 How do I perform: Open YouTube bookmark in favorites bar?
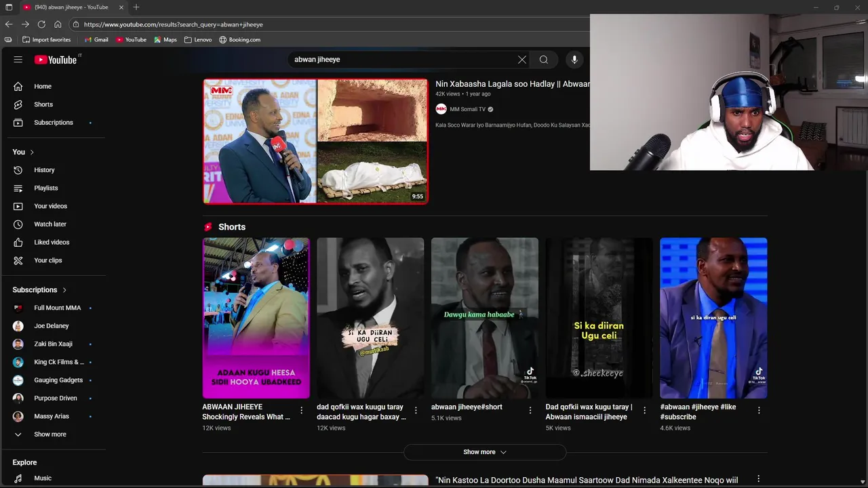tap(131, 40)
